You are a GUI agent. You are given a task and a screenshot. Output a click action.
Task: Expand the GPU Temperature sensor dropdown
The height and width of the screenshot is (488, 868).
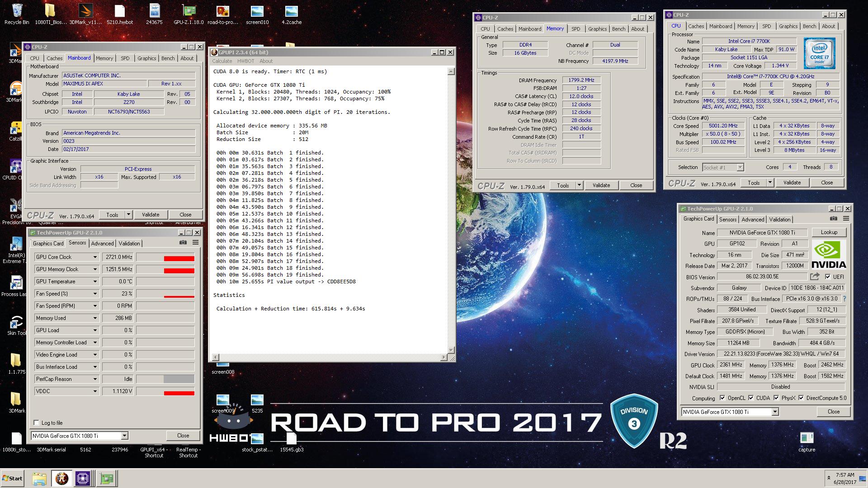(95, 282)
